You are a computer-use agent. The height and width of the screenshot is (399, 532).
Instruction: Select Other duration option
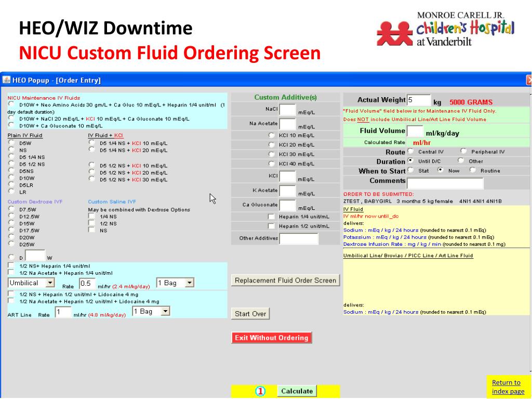point(461,160)
